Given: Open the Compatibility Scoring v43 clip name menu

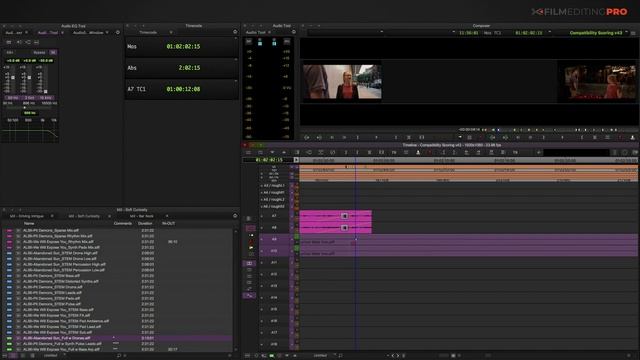Looking at the screenshot, I should (x=596, y=33).
